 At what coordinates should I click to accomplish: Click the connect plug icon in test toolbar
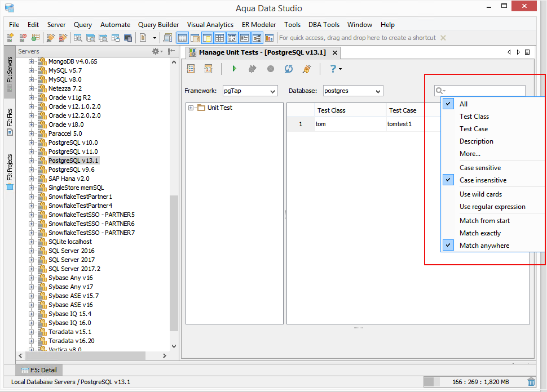click(x=307, y=69)
